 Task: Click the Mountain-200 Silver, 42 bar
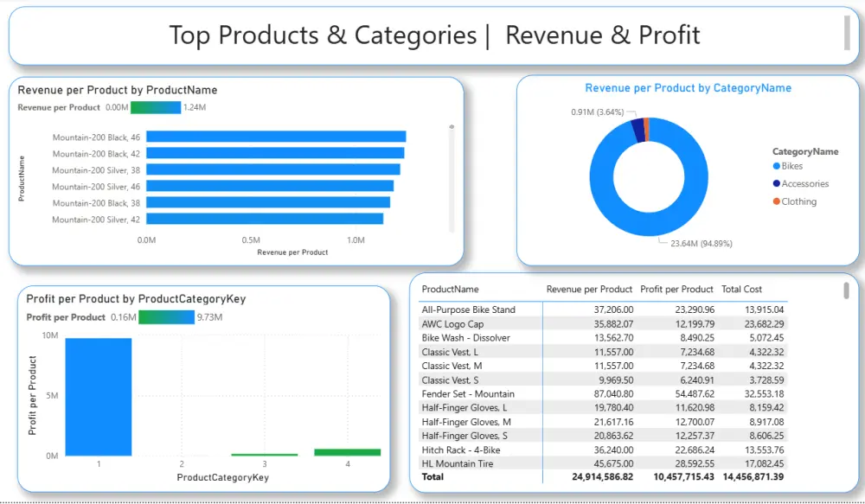265,219
